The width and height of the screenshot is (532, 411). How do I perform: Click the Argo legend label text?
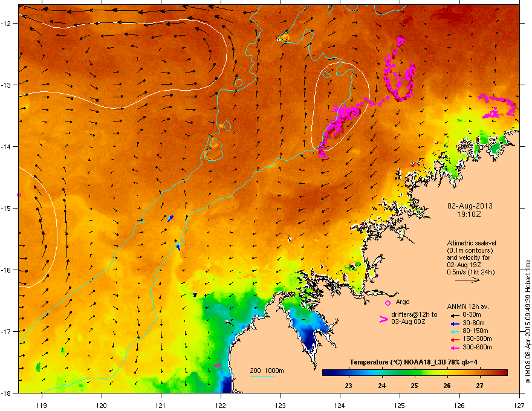tap(403, 302)
